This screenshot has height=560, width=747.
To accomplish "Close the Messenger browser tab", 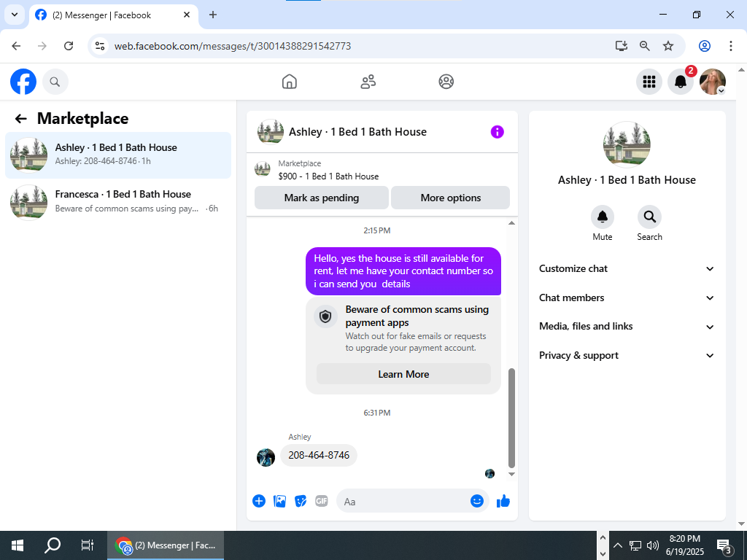I will [187, 15].
